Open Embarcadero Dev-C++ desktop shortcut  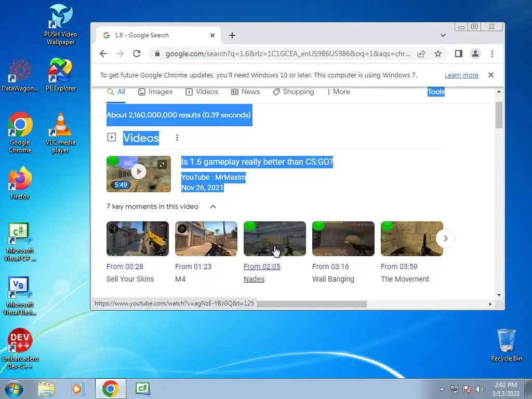(x=20, y=349)
